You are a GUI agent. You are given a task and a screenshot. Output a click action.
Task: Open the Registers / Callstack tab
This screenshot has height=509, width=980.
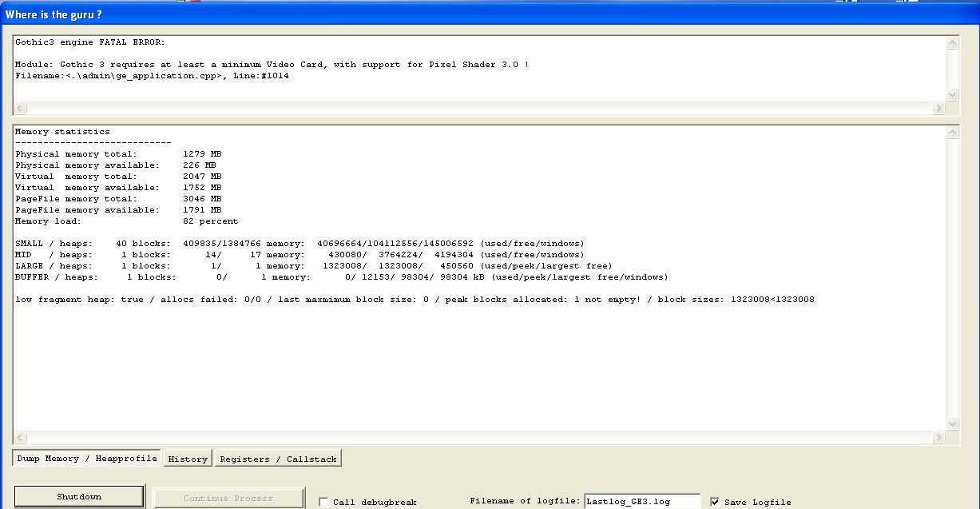click(x=278, y=459)
